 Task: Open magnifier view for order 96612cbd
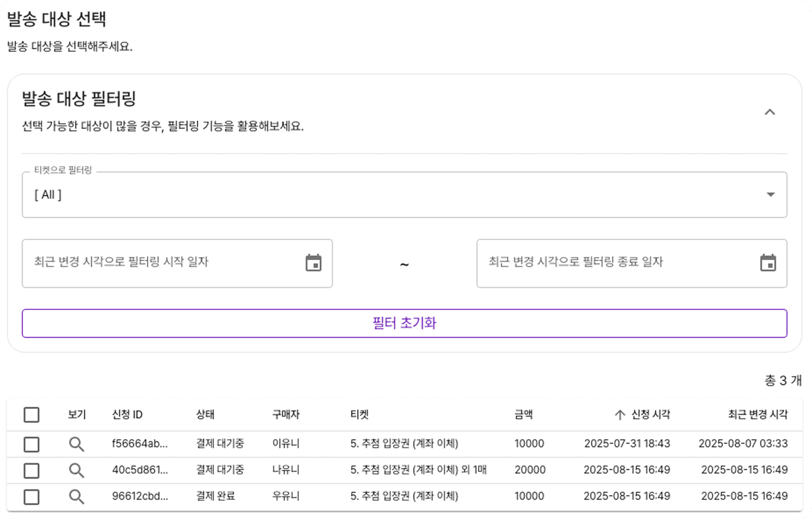pos(77,497)
